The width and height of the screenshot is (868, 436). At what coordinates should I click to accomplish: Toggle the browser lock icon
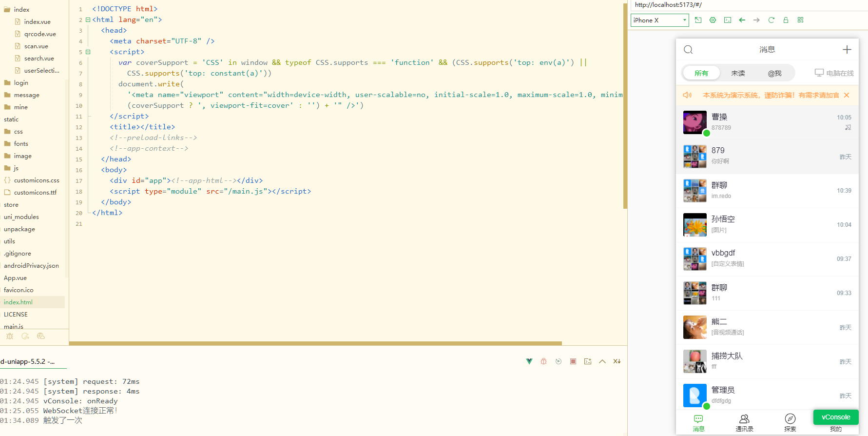point(786,20)
